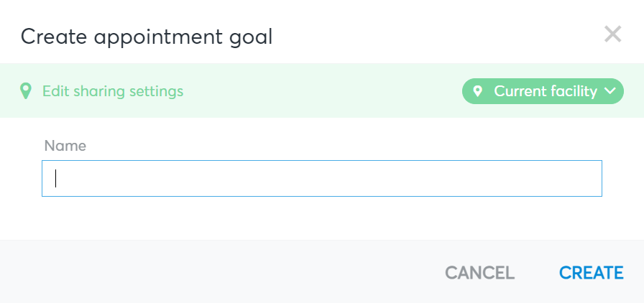Click the white space below the Name field

tap(322, 218)
